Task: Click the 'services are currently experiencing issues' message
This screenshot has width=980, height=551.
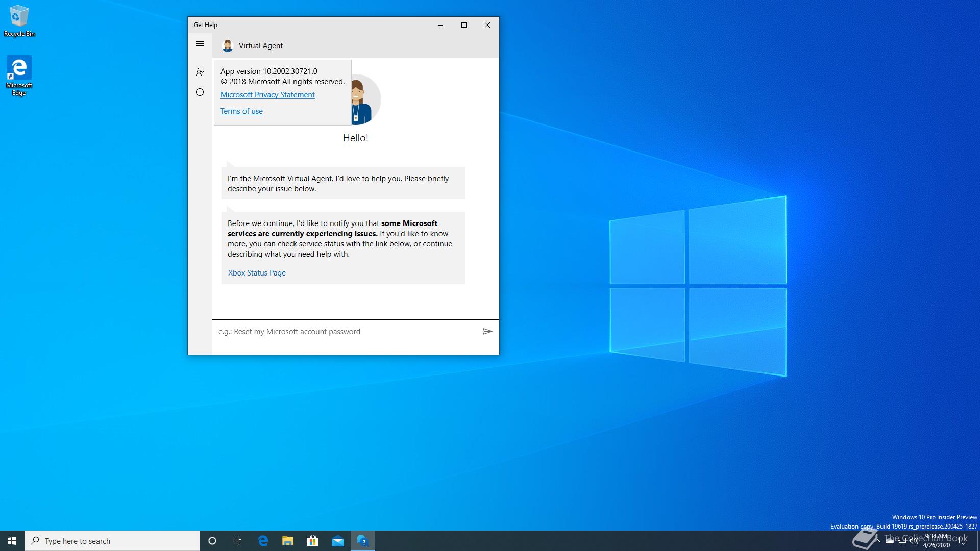Action: [x=344, y=248]
